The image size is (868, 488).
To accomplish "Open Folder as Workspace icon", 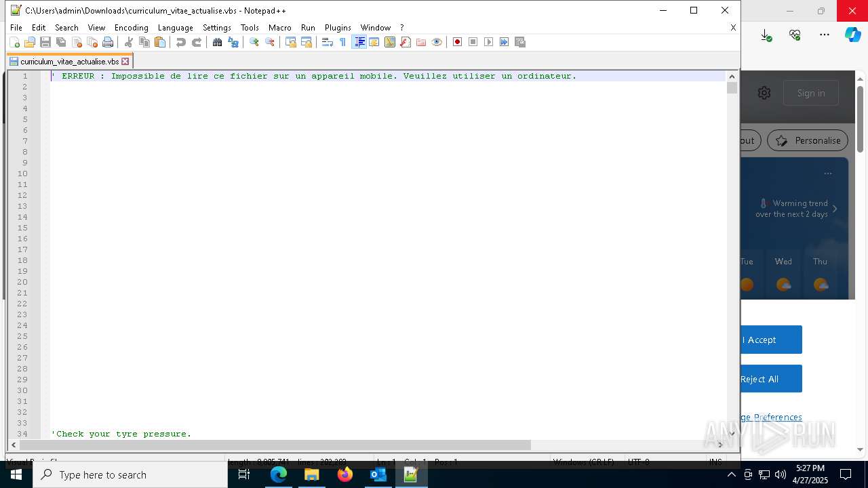I will click(x=421, y=42).
